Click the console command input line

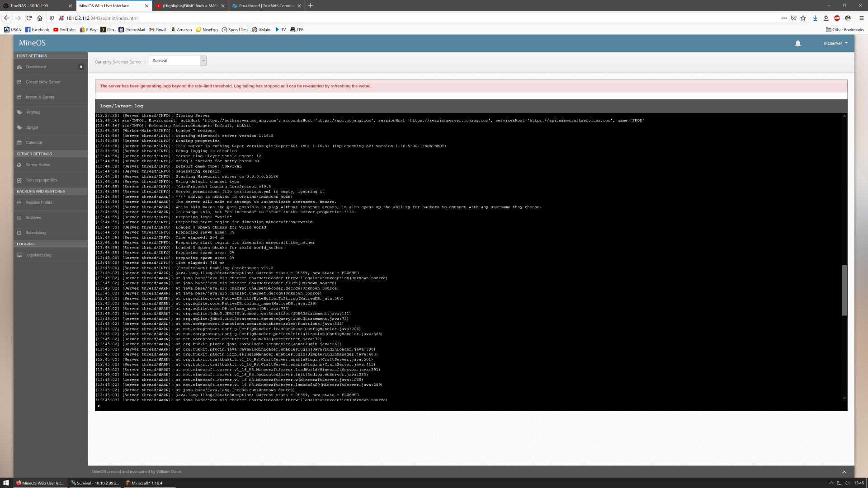tap(470, 406)
